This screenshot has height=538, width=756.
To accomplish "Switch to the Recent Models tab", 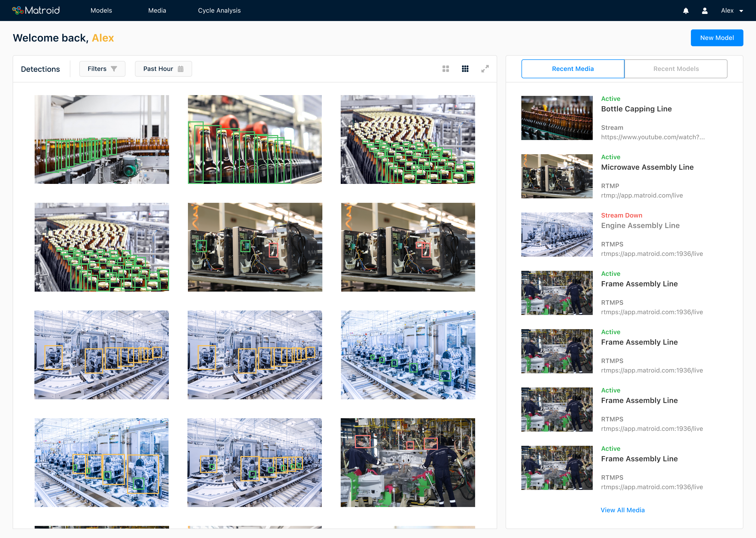I will [676, 69].
